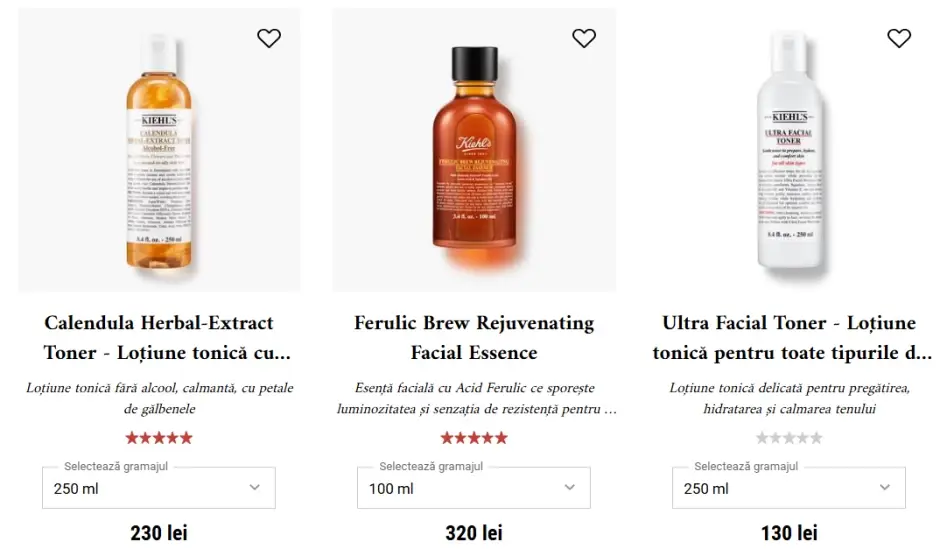Add Ferulic Brew Essence to wishlist heart
This screenshot has height=549, width=940.
[x=584, y=38]
